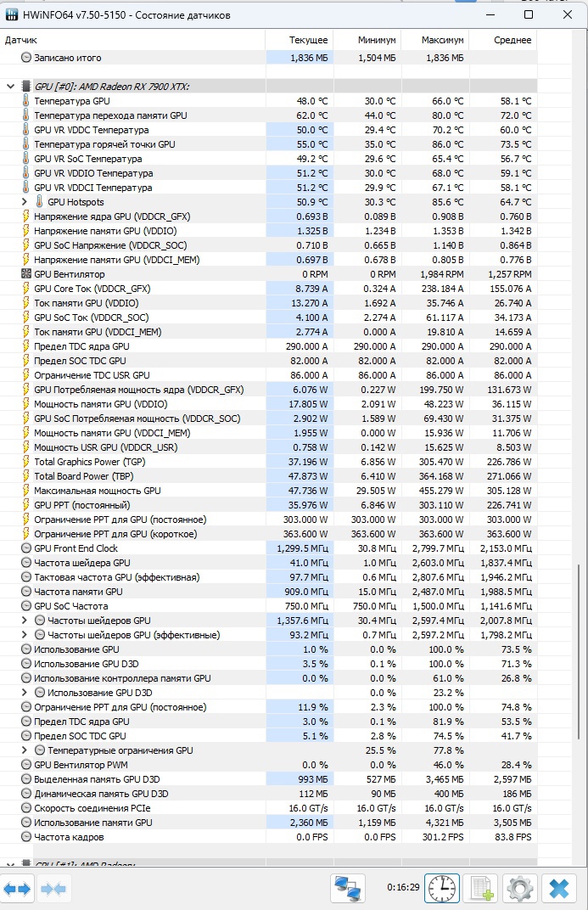Open the network remote monitoring icon
The height and width of the screenshot is (910, 588).
348,888
